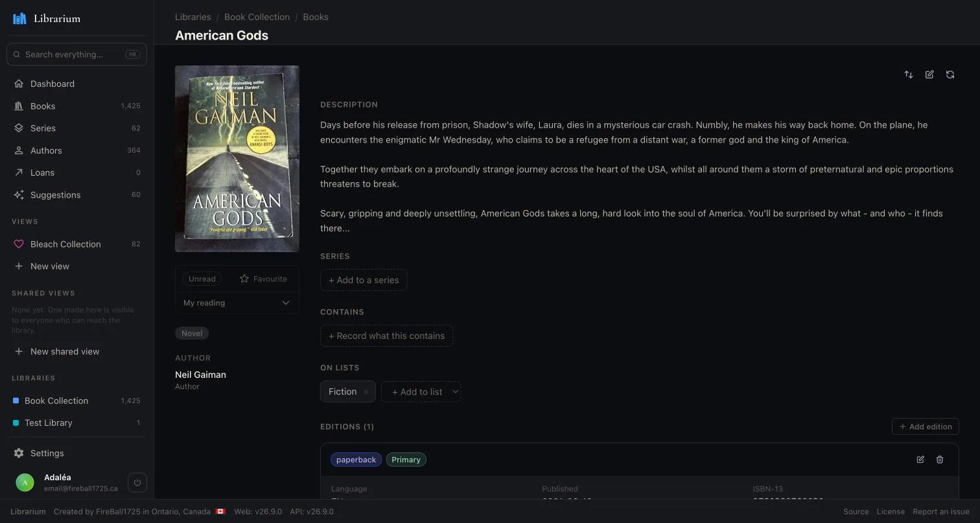Click Add to a series

tap(364, 280)
